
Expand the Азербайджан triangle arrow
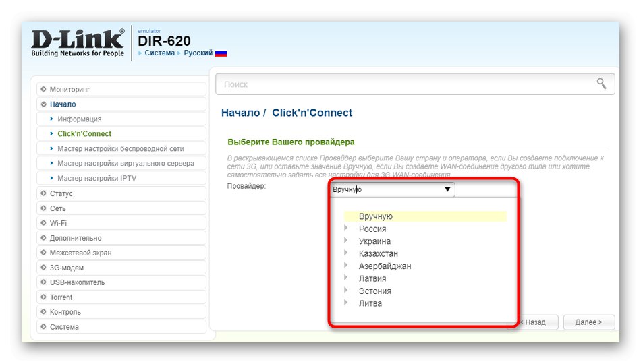pos(346,265)
